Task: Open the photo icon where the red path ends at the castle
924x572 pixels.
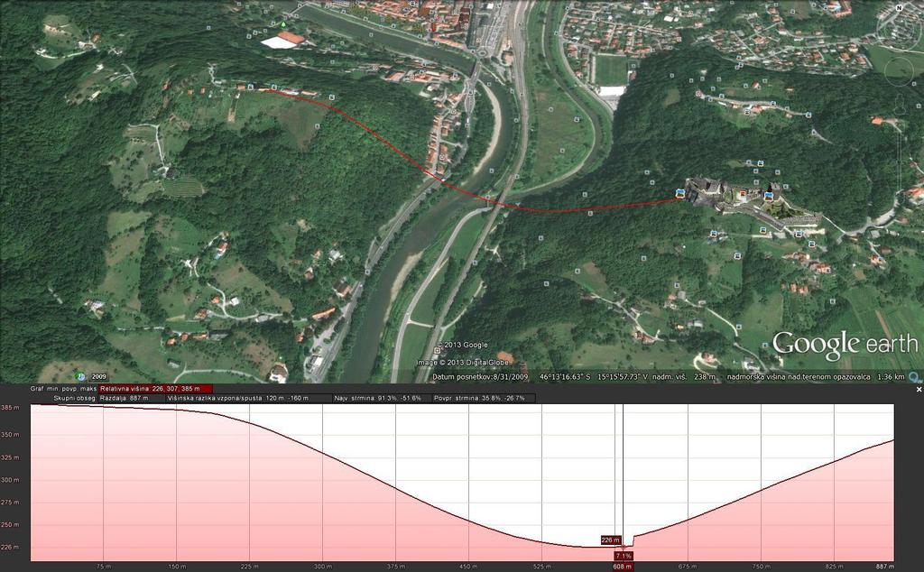Action: click(680, 193)
